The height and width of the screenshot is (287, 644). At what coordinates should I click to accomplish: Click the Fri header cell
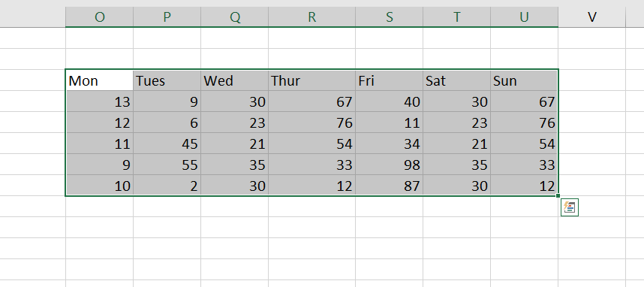tap(389, 80)
